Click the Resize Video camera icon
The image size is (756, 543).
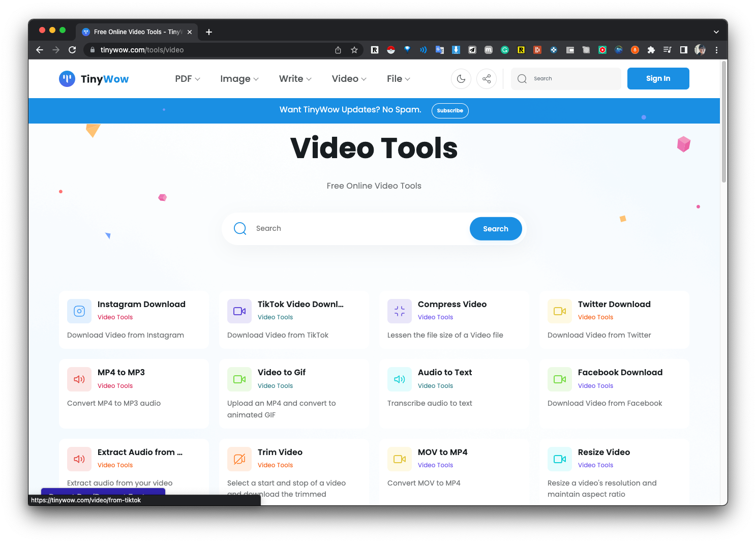coord(560,459)
